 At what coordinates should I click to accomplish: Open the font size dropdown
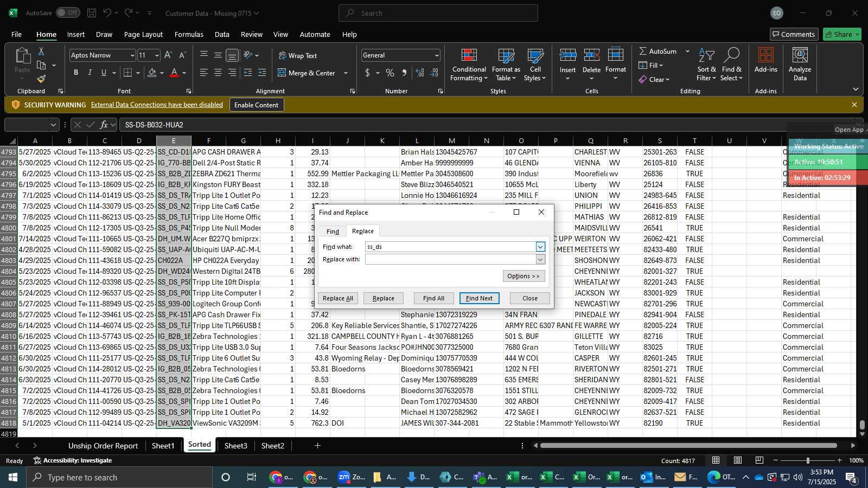click(157, 55)
